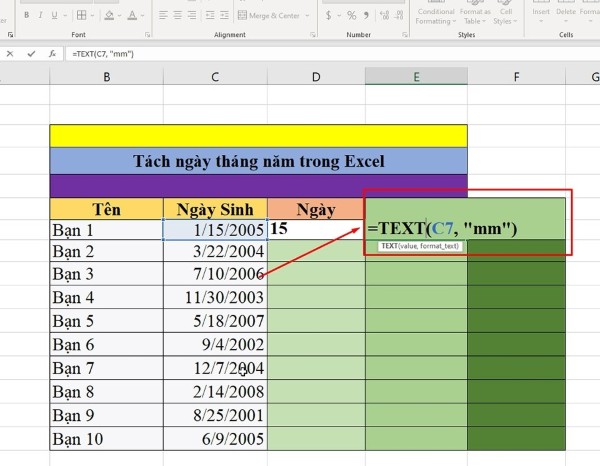The image size is (600, 466).
Task: Toggle italic formatting in Font group
Action: tap(40, 15)
